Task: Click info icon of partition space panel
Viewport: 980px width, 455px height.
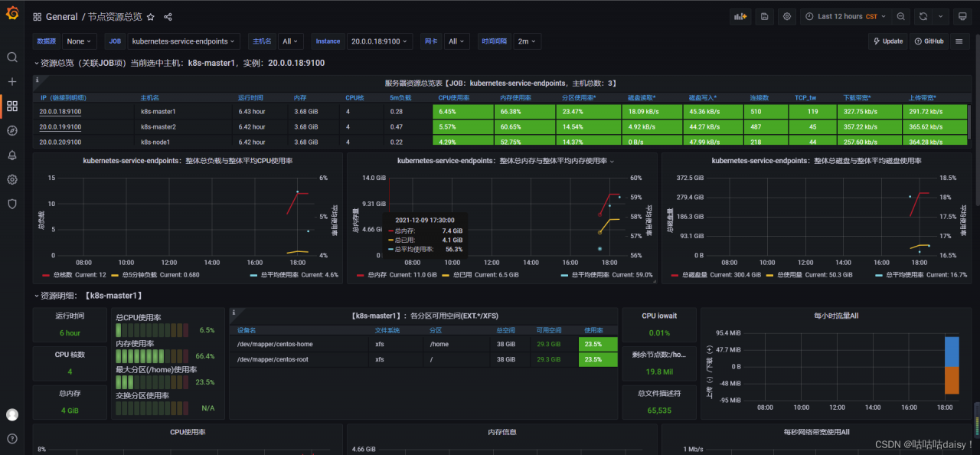Action: coord(234,313)
